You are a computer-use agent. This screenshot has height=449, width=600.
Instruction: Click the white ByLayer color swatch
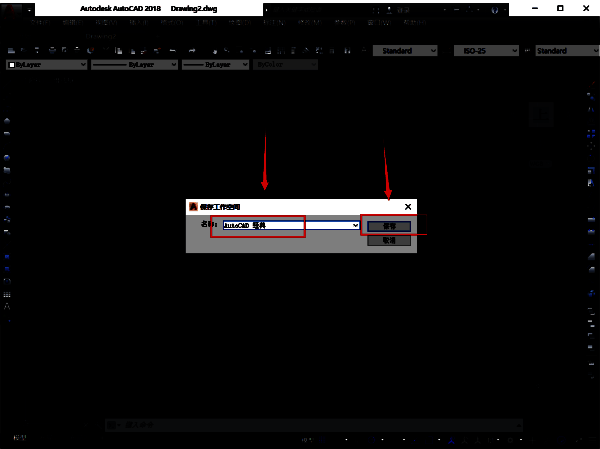[x=11, y=64]
